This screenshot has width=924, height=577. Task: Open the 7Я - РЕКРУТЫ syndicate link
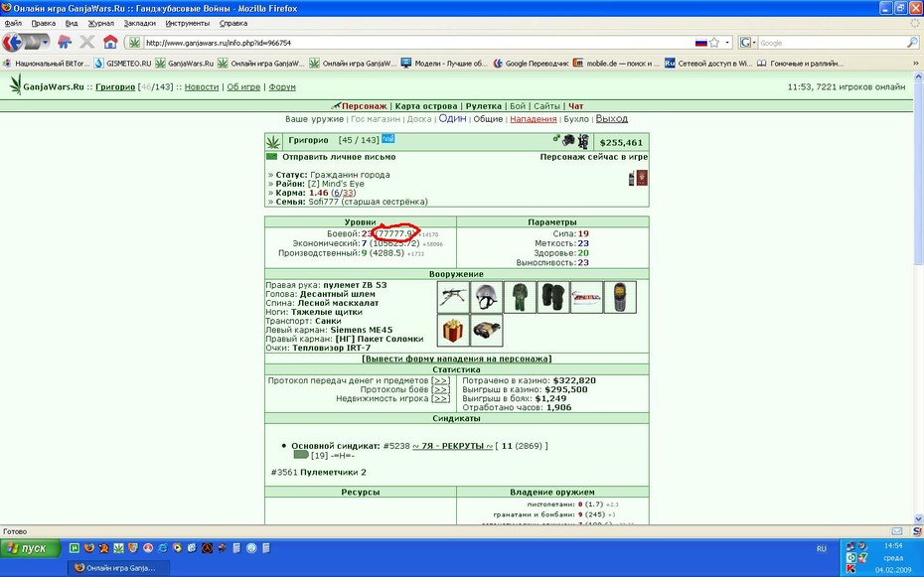[x=452, y=446]
